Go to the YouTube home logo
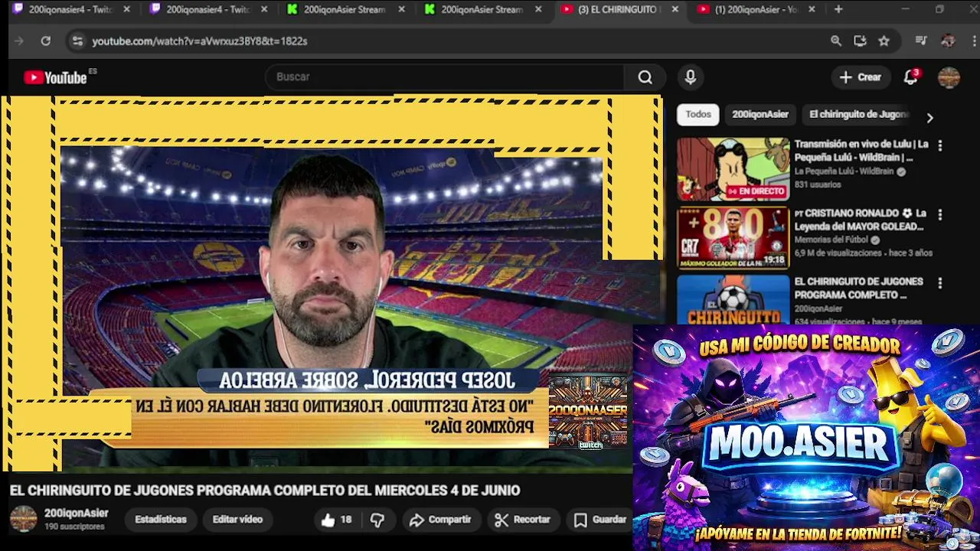Screen dimensions: 980x551 (55, 77)
